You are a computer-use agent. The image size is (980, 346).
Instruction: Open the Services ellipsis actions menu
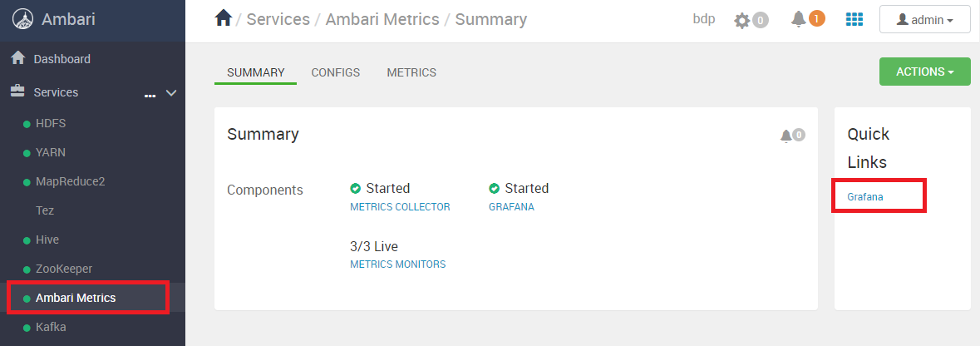pyautogui.click(x=150, y=95)
